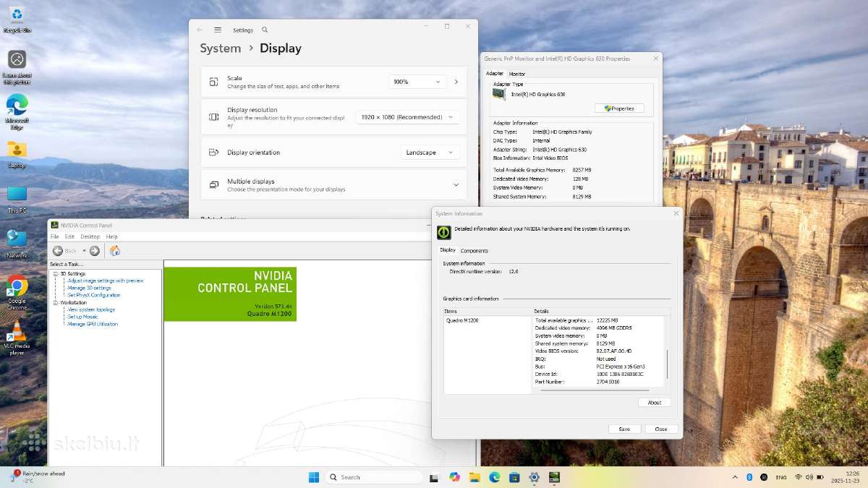Open the Scale row chevron for custom scaling

coord(456,82)
